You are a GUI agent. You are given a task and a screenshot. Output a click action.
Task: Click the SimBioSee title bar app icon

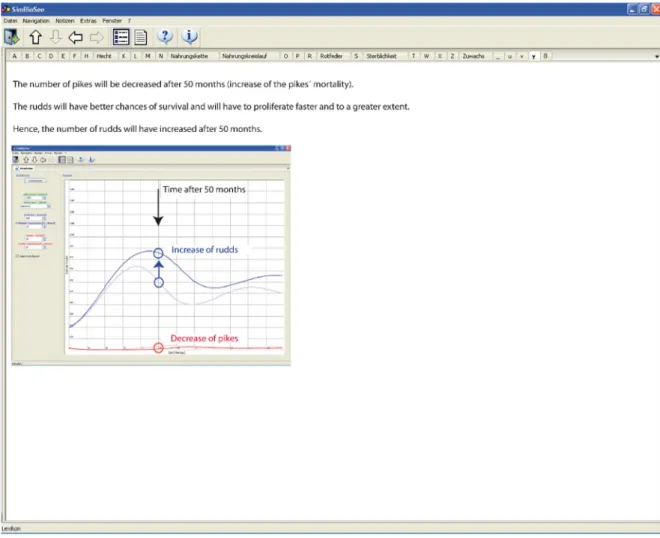6,9
